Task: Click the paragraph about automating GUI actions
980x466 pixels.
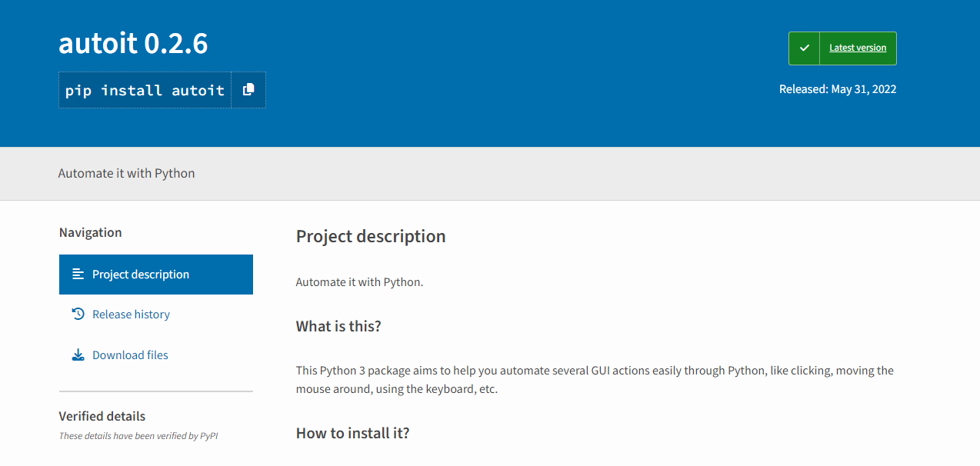Action: (x=595, y=380)
